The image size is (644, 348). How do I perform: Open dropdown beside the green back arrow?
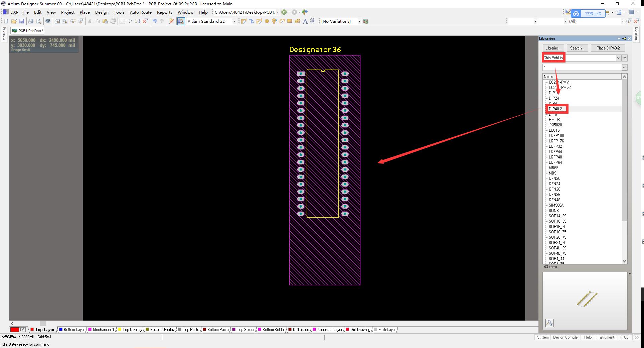tap(289, 12)
